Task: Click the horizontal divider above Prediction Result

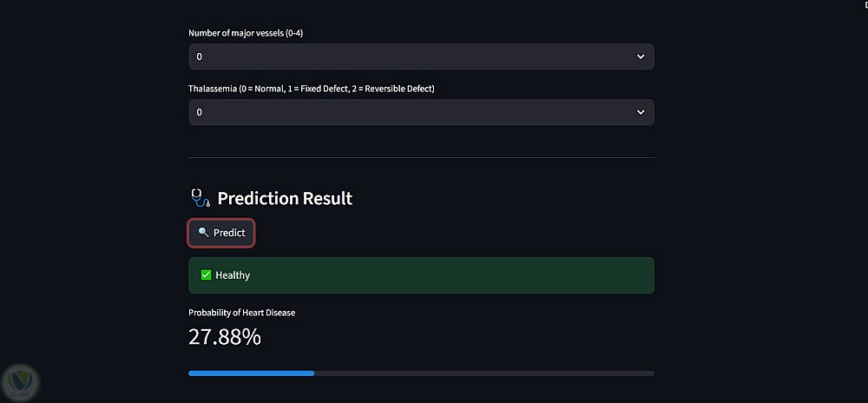Action: pos(421,157)
